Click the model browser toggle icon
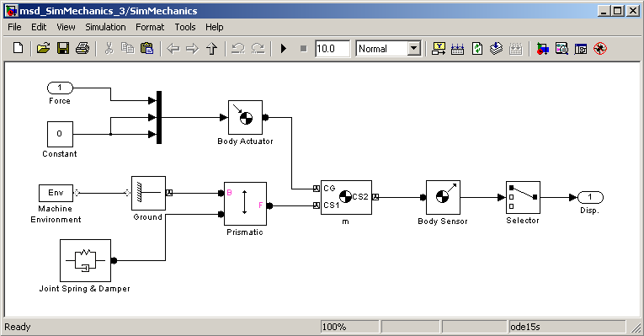This screenshot has height=336, width=644. [x=581, y=49]
